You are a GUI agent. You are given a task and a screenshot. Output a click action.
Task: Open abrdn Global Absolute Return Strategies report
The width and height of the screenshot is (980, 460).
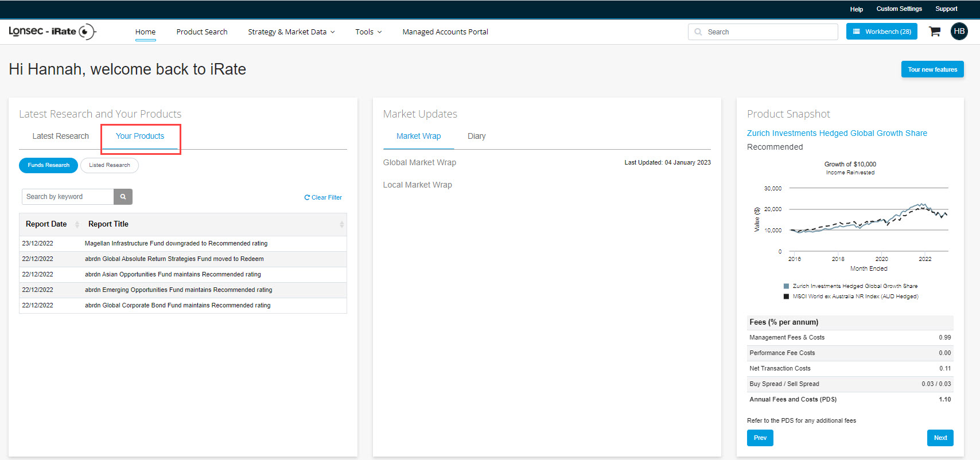174,259
